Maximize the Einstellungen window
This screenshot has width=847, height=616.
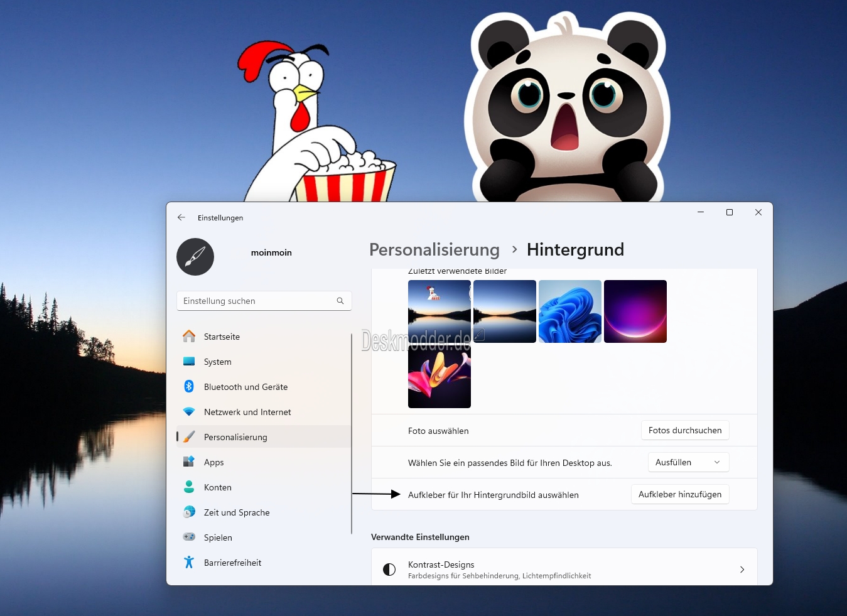click(730, 212)
